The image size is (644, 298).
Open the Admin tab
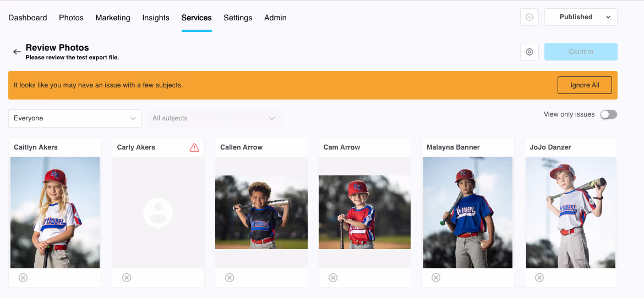click(x=275, y=18)
